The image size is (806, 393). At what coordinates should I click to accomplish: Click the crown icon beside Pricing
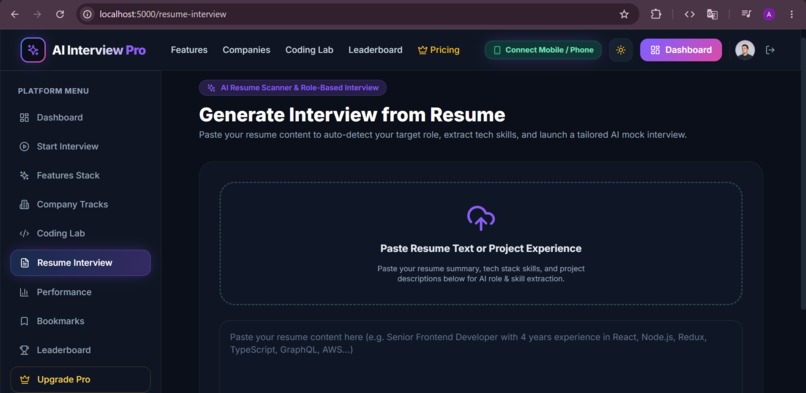coord(423,50)
